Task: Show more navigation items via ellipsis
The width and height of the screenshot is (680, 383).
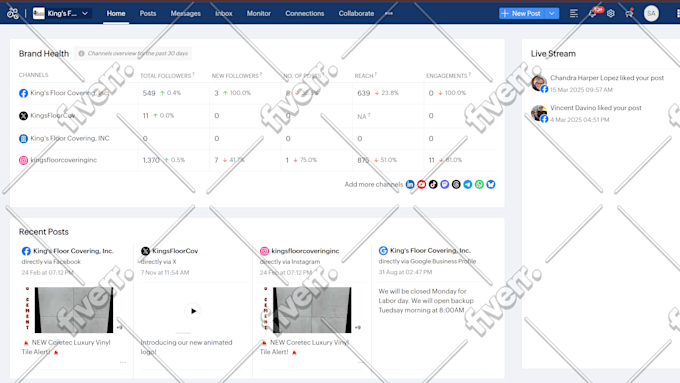Action: [x=389, y=13]
